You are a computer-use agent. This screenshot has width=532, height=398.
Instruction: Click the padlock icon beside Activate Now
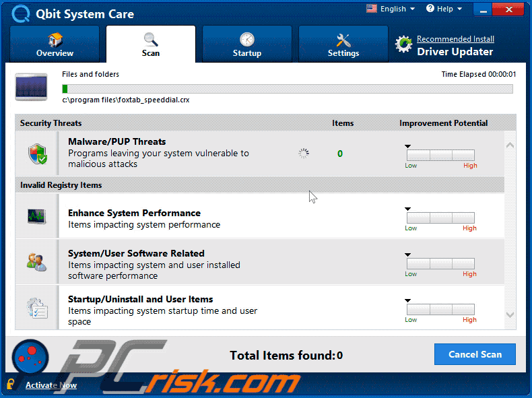11,384
